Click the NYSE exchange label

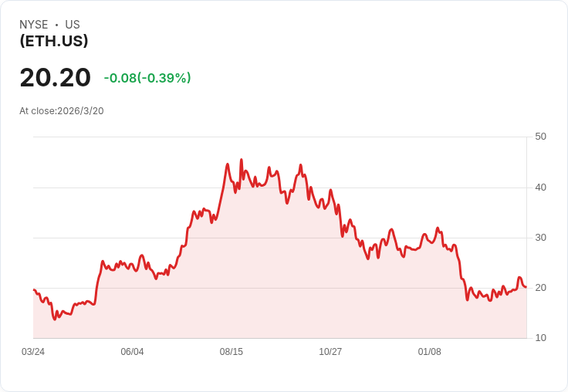tap(33, 25)
